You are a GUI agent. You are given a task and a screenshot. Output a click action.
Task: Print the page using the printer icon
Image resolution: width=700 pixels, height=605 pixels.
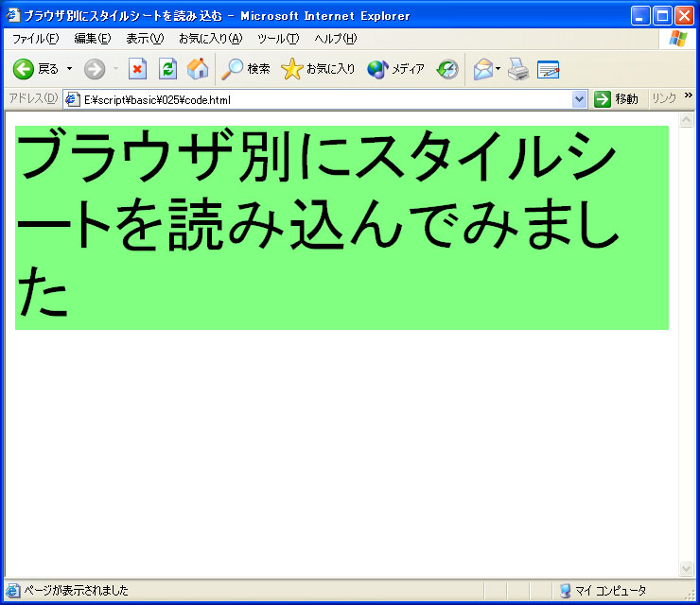pyautogui.click(x=517, y=69)
